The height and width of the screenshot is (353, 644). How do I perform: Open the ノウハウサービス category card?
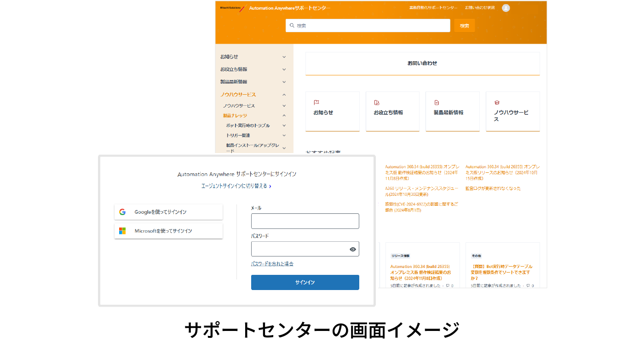pyautogui.click(x=513, y=111)
